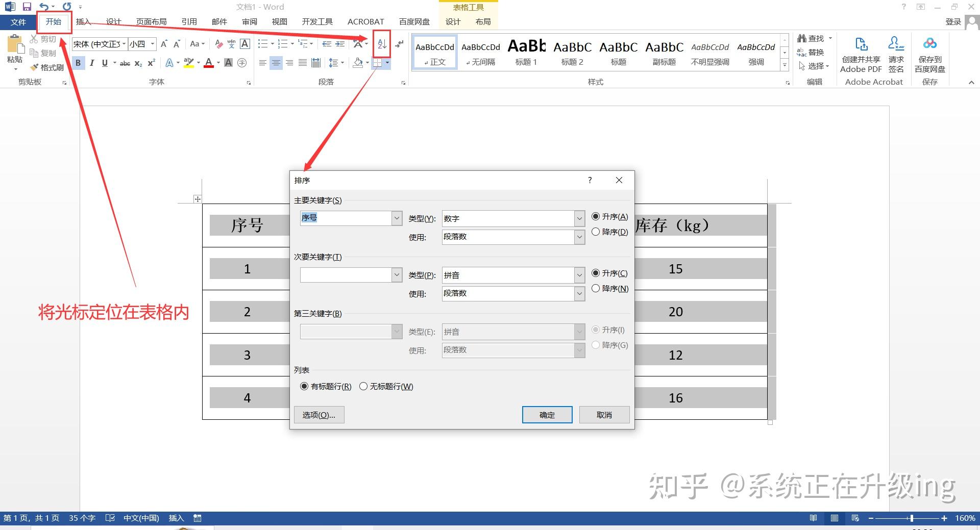980x530 pixels.
Task: Click 格式刷 Format Painter
Action: point(46,67)
